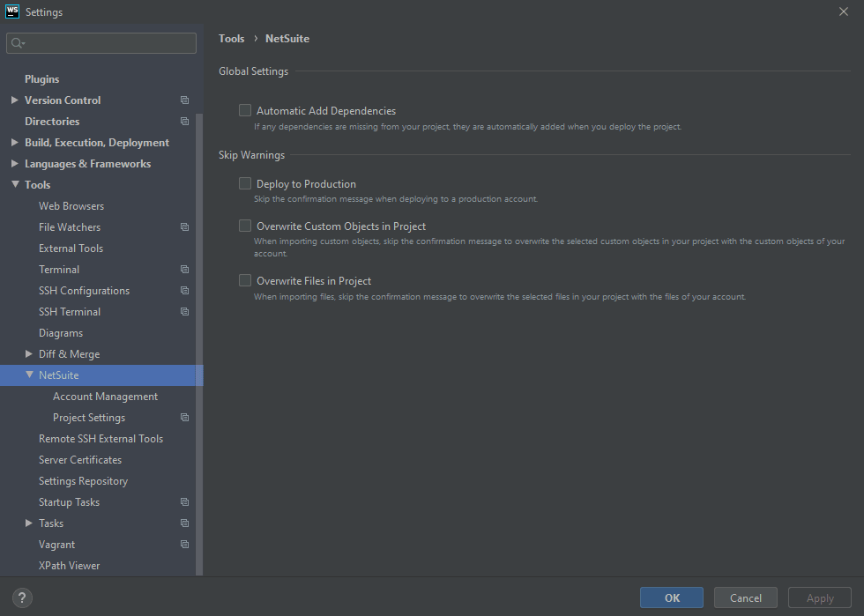The width and height of the screenshot is (864, 616).
Task: Focus the settings search field
Action: point(101,43)
